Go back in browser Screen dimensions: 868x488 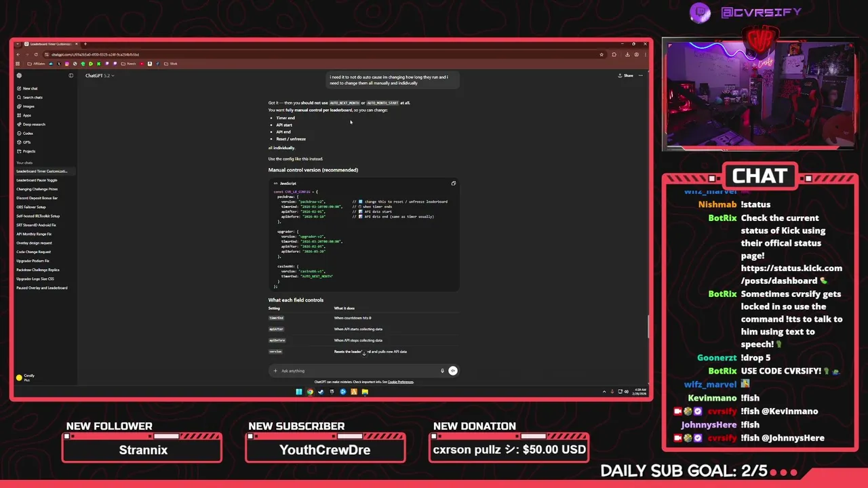click(18, 54)
